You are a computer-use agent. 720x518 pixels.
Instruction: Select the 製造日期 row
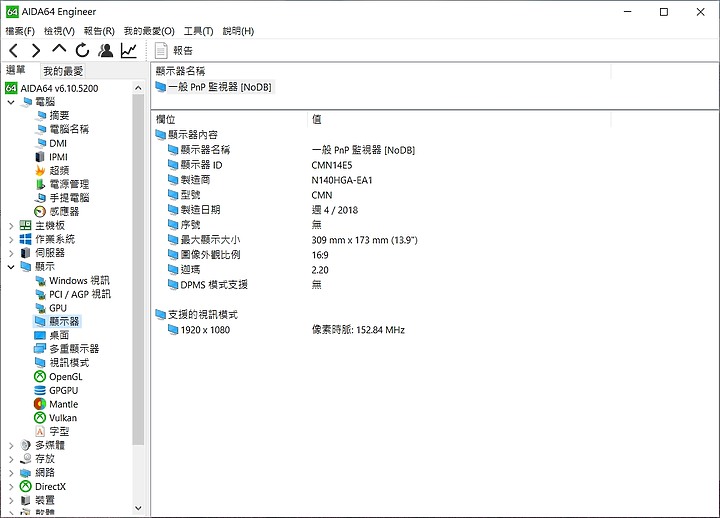[x=200, y=210]
